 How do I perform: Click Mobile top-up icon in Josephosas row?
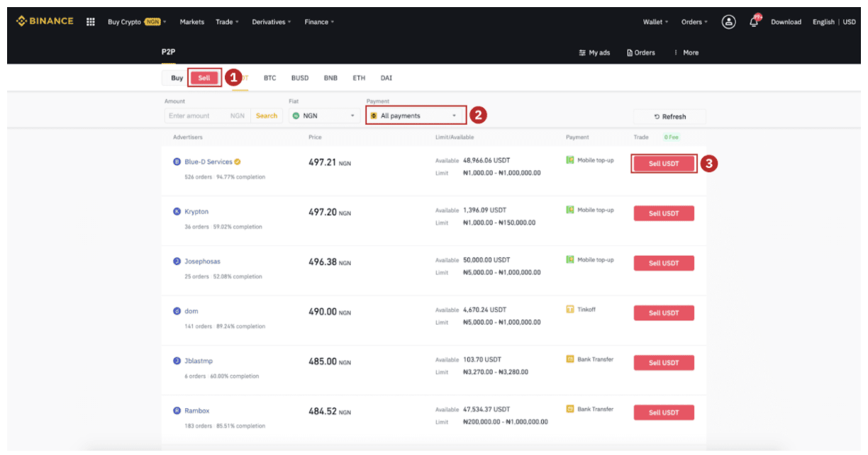pyautogui.click(x=570, y=259)
